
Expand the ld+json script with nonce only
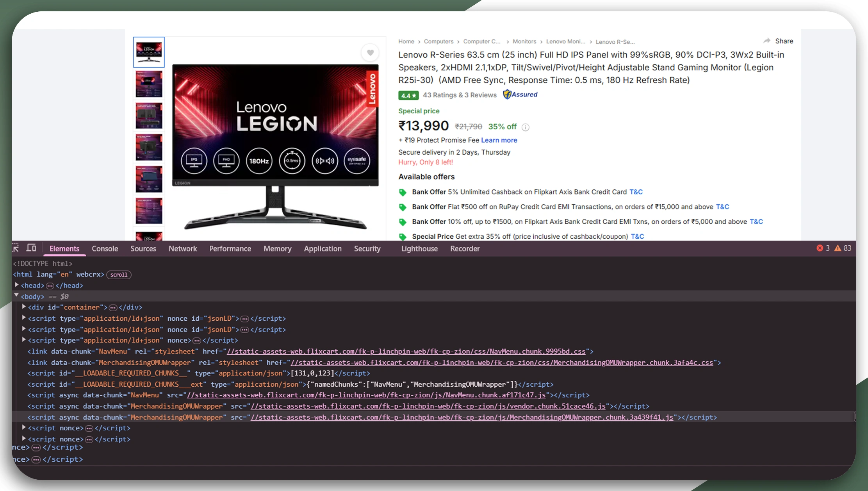pos(24,340)
